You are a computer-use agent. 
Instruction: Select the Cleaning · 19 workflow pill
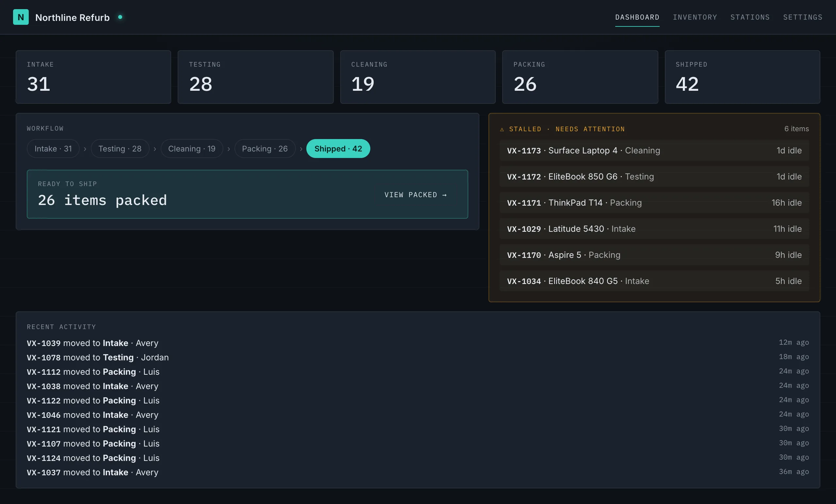point(192,149)
